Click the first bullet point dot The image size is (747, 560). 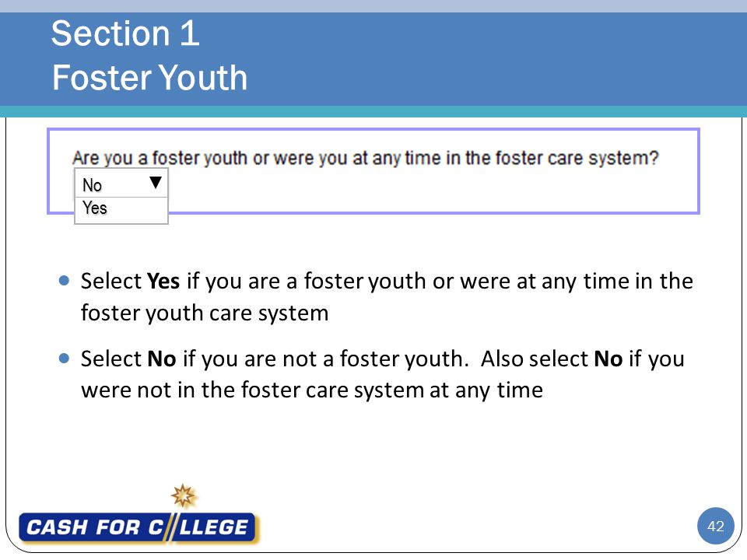pos(64,281)
